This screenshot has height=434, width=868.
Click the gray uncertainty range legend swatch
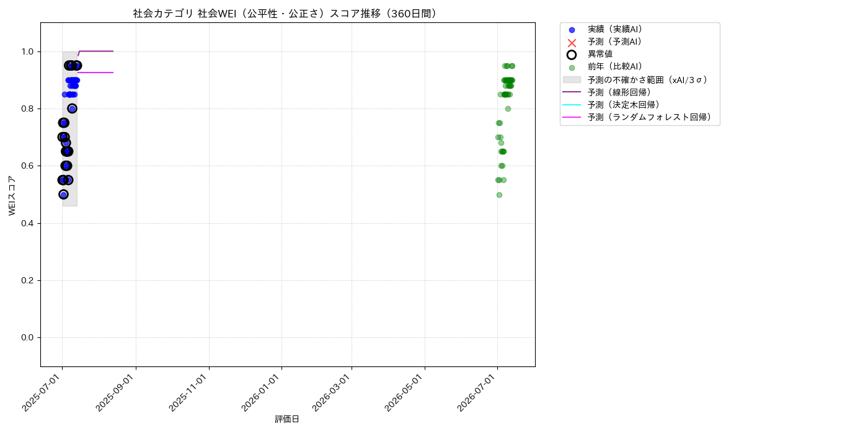click(572, 80)
